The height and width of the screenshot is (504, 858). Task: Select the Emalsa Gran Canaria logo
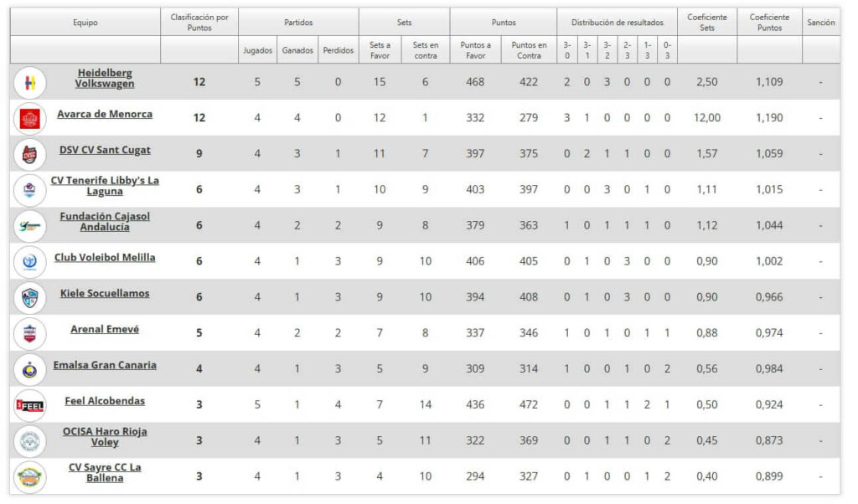(x=29, y=366)
